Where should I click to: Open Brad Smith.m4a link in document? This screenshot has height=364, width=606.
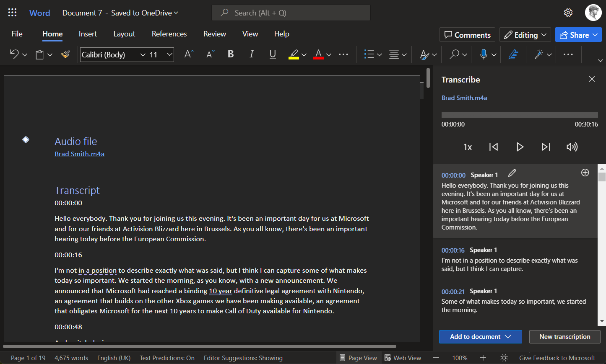(80, 154)
